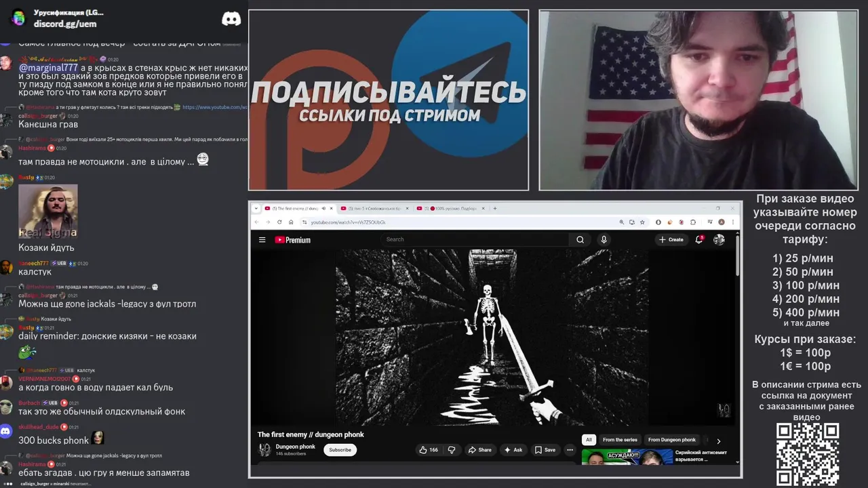Go back in the browser
This screenshot has height=488, width=868.
tap(256, 222)
